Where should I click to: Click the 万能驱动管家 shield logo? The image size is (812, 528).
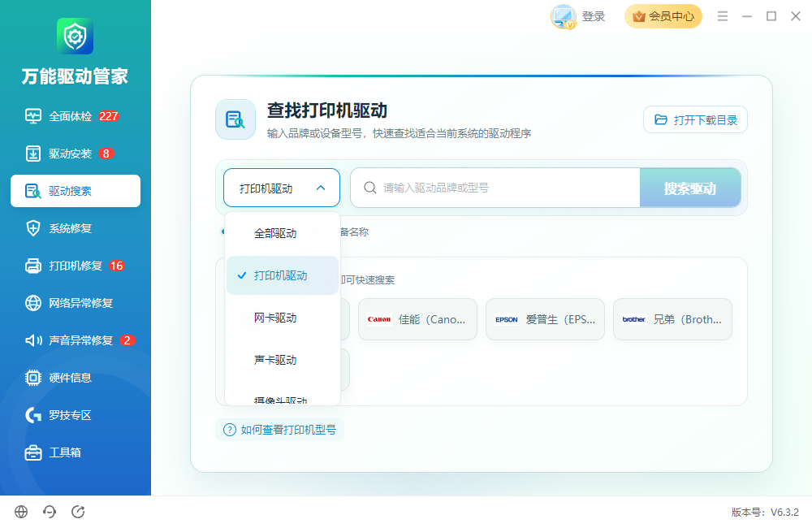(x=75, y=37)
